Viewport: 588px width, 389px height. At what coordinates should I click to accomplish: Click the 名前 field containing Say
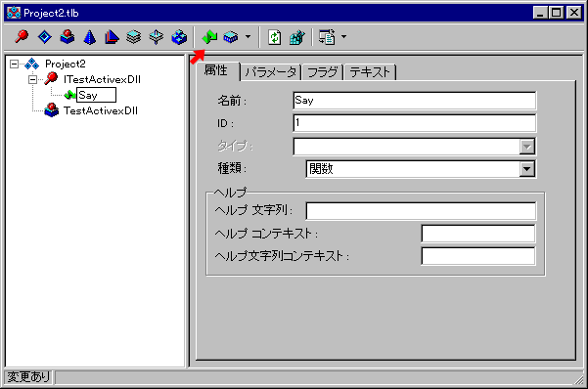click(415, 101)
